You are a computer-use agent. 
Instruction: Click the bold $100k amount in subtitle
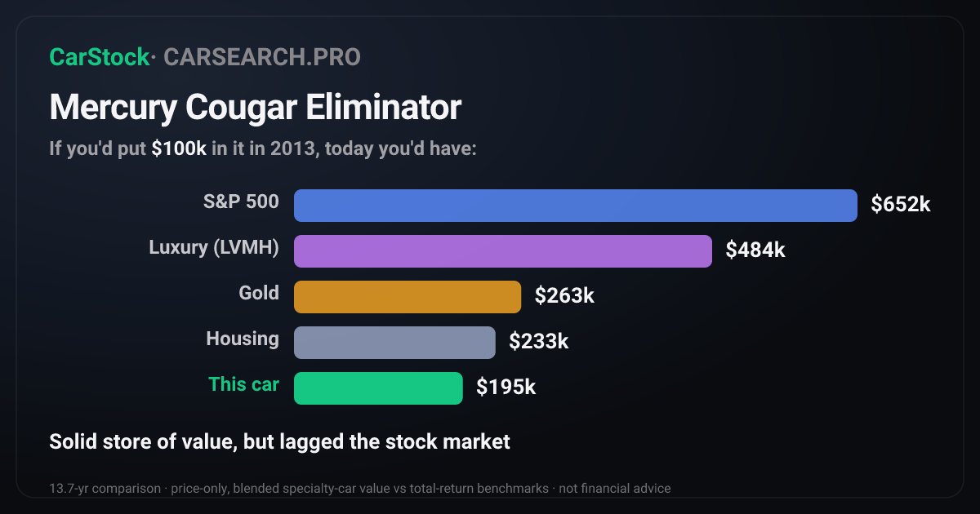179,149
